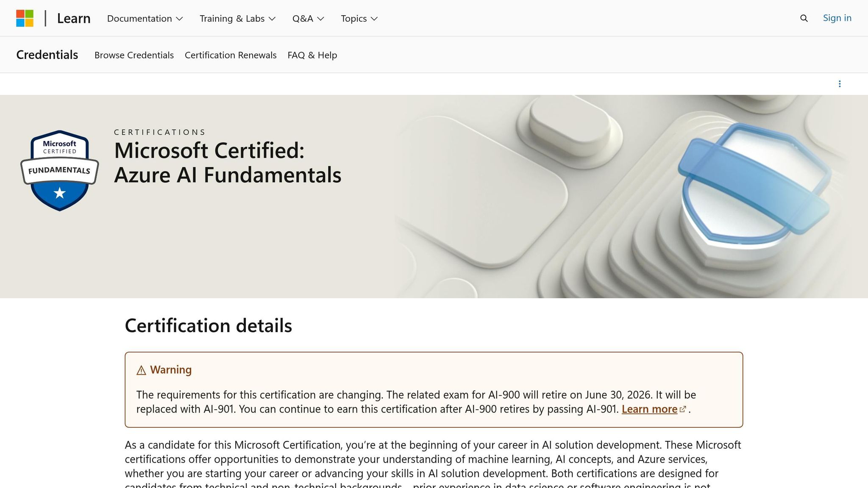
Task: Click the external link icon after Learn more
Action: click(x=683, y=409)
